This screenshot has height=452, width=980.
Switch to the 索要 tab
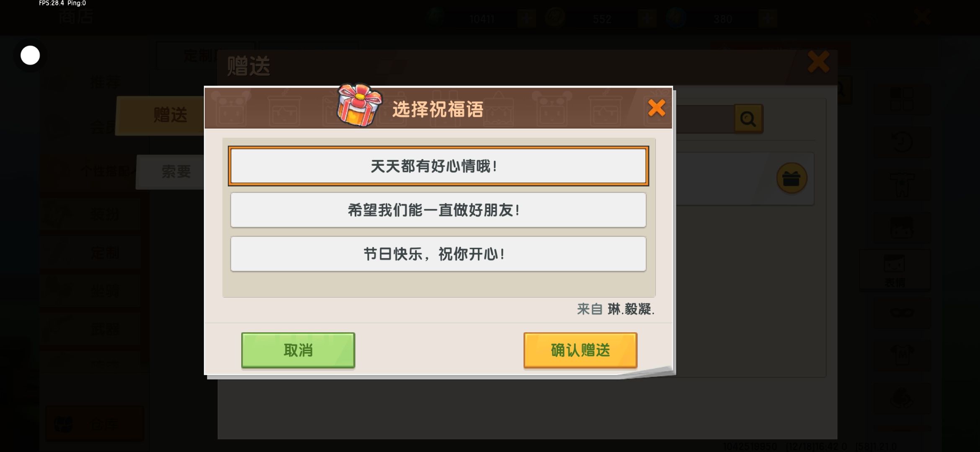point(176,172)
